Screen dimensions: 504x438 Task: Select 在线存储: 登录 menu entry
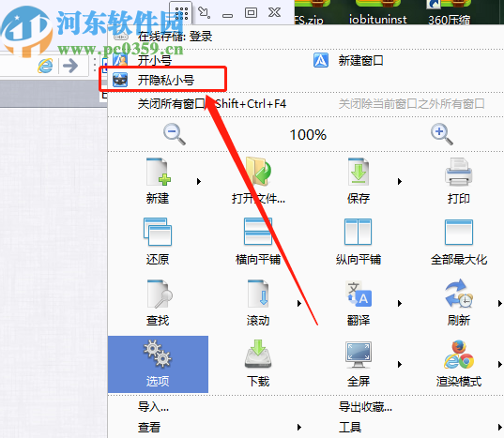pos(176,37)
